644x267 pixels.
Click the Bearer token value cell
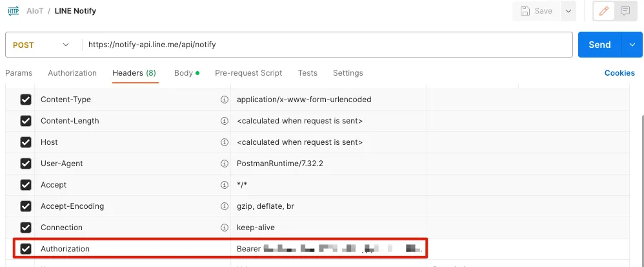coord(329,249)
